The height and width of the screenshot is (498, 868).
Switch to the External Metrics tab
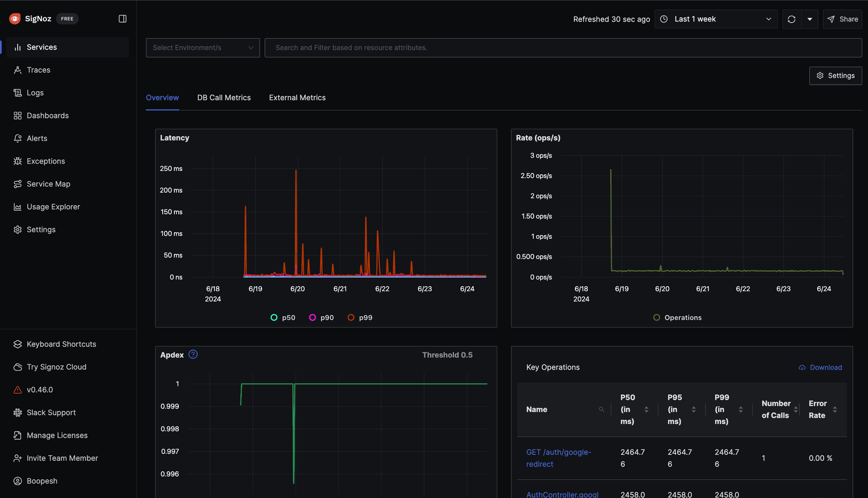[297, 98]
